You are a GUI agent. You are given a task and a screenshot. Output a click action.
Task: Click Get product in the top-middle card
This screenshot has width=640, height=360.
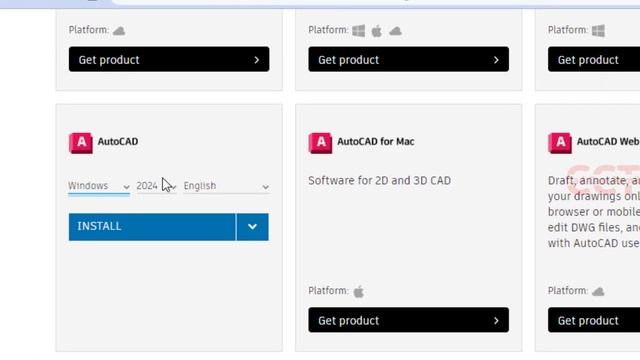pos(409,60)
